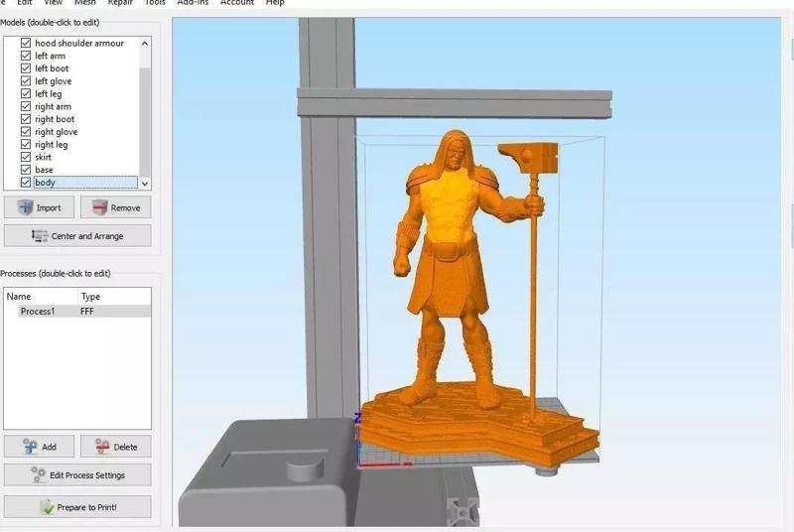Click the Remove model icon
The height and width of the screenshot is (532, 794).
point(100,207)
